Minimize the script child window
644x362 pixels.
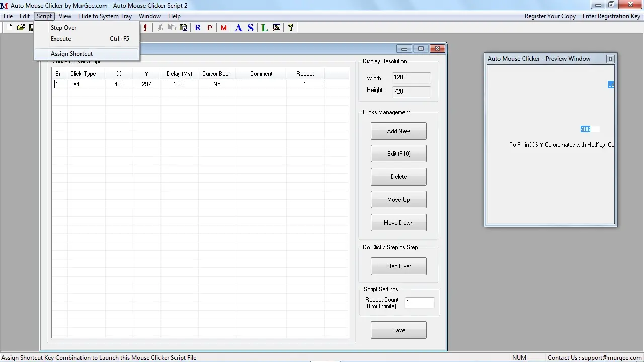[404, 49]
